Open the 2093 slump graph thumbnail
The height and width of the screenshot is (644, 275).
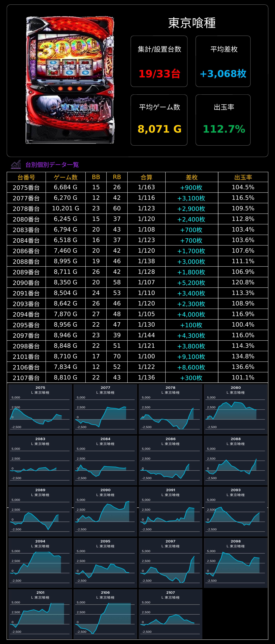[x=236, y=511]
